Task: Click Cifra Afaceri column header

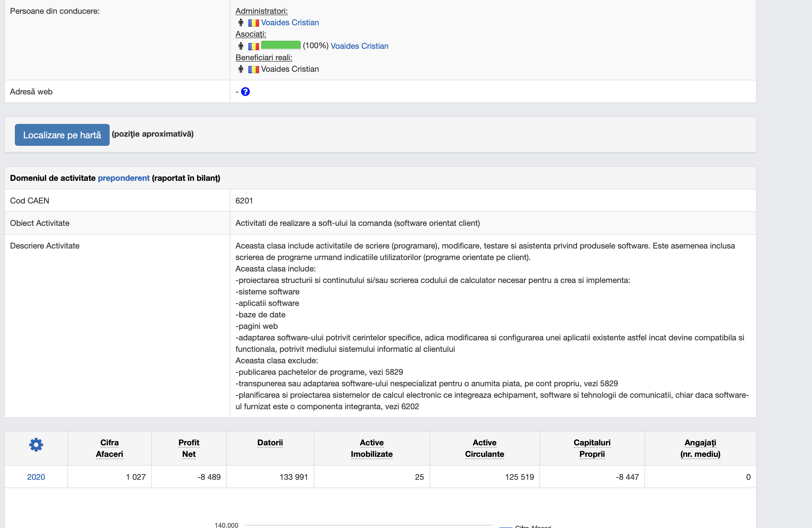Action: (x=109, y=448)
